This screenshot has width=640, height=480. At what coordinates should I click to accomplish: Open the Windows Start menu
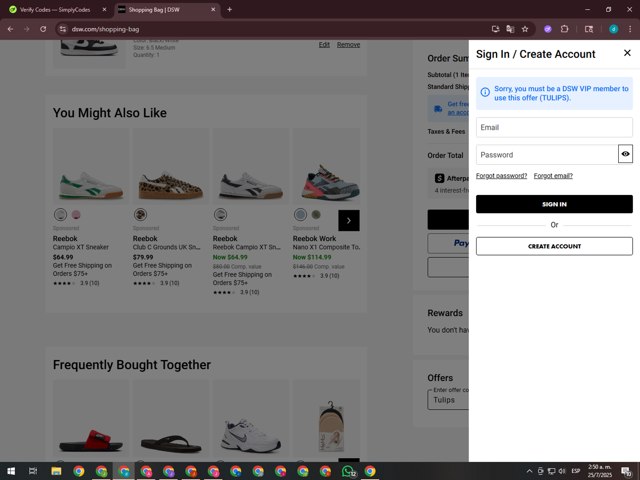pyautogui.click(x=11, y=471)
